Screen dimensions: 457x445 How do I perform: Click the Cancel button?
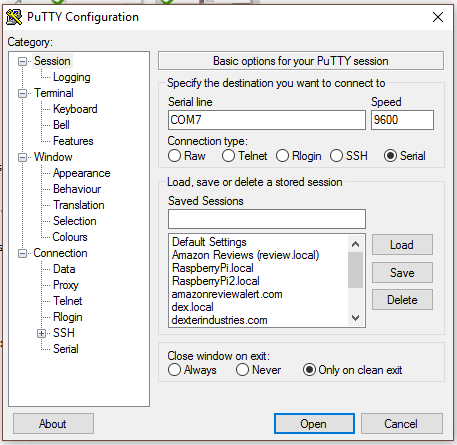[x=402, y=424]
